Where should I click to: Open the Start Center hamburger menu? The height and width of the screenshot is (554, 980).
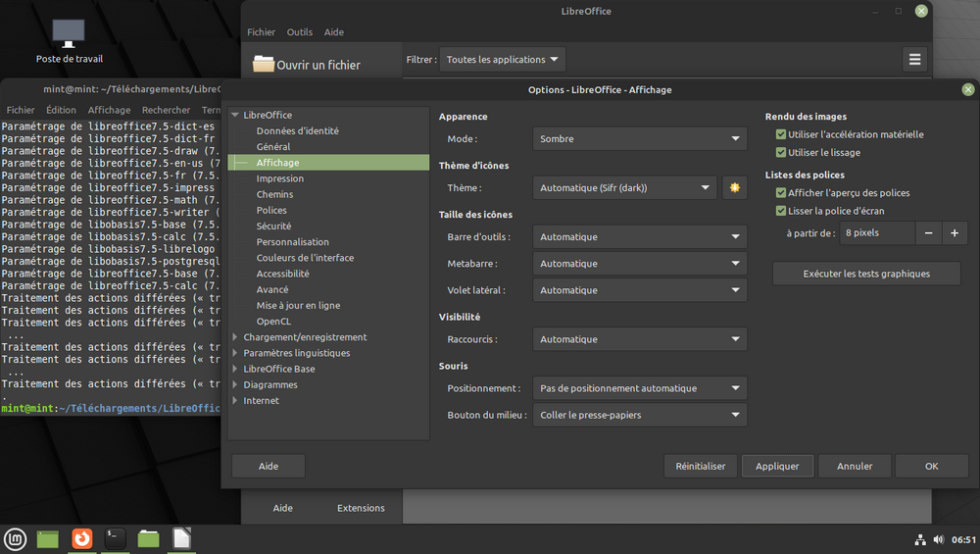[914, 60]
